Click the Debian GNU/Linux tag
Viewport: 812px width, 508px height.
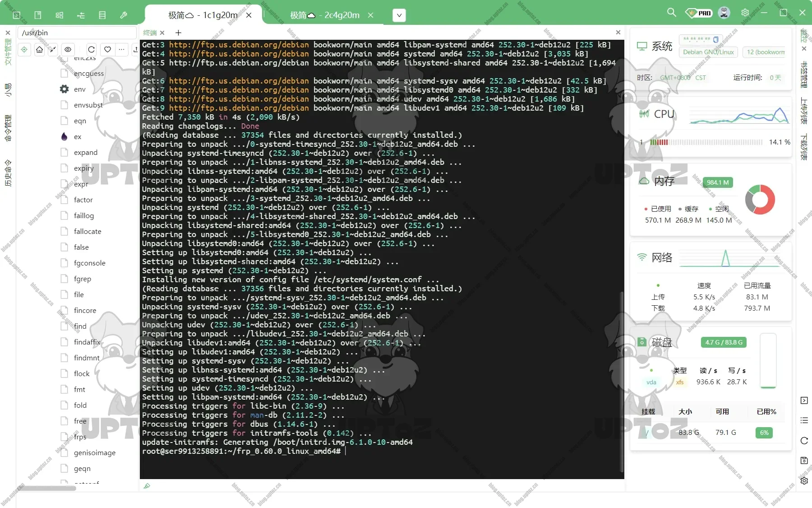point(708,52)
